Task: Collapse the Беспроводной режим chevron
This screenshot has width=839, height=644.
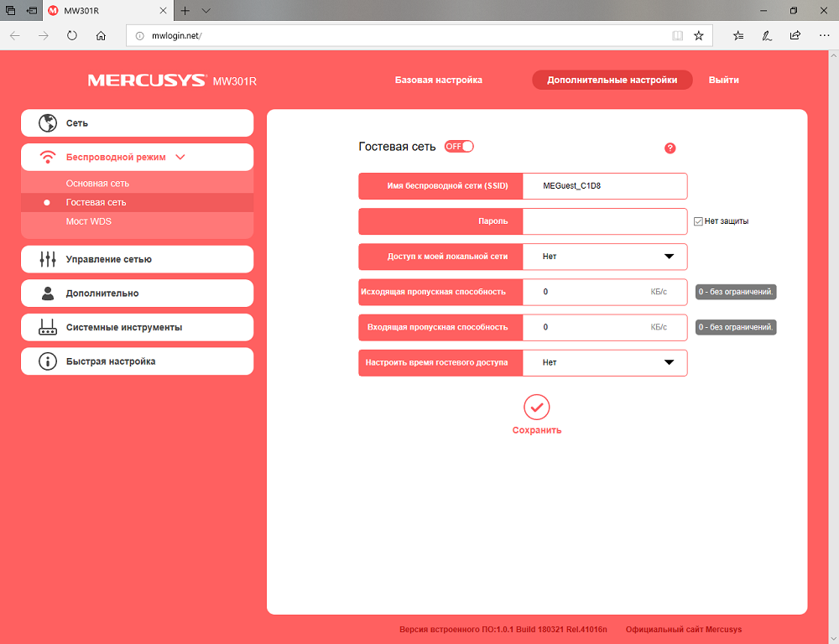Action: (x=180, y=158)
